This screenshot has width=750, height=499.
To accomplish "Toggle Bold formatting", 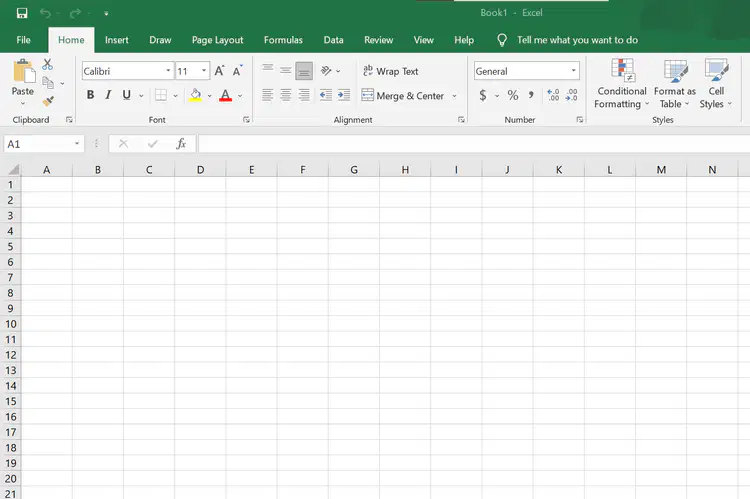I will [90, 95].
